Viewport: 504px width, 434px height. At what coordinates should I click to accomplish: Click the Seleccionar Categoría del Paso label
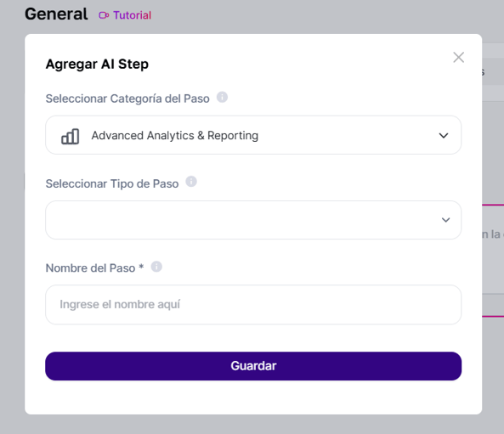(x=127, y=99)
